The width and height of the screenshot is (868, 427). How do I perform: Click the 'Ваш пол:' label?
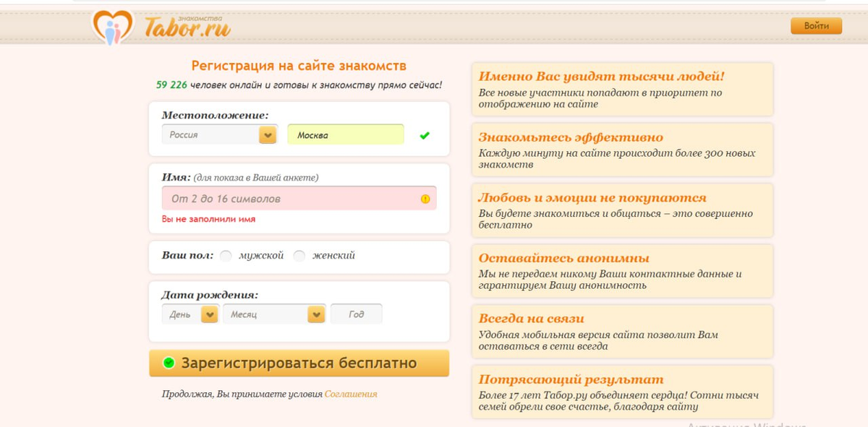(x=187, y=255)
